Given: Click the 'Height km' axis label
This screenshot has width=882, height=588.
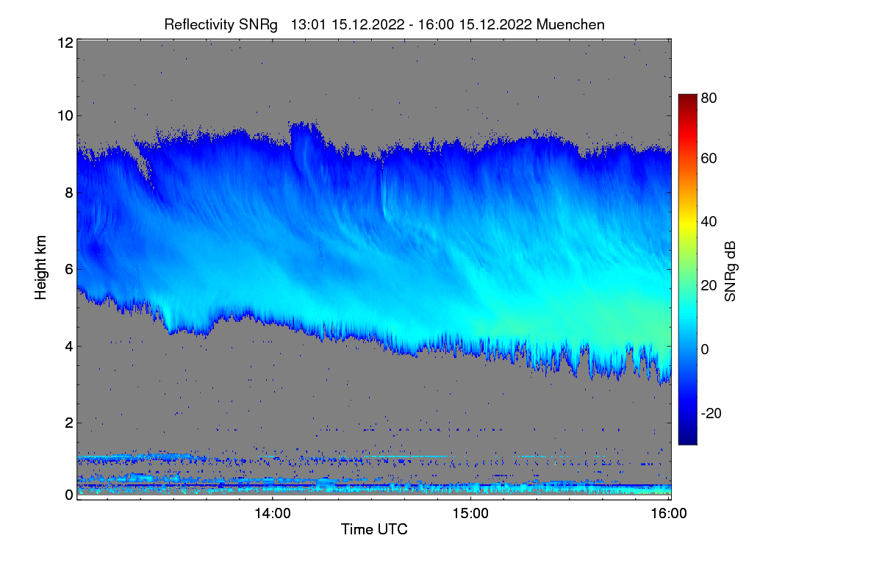Looking at the screenshot, I should (41, 268).
